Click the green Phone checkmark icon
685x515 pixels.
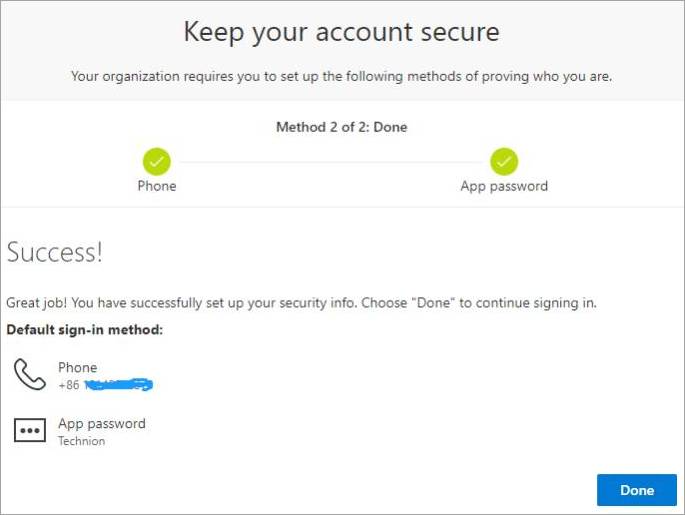[x=156, y=161]
